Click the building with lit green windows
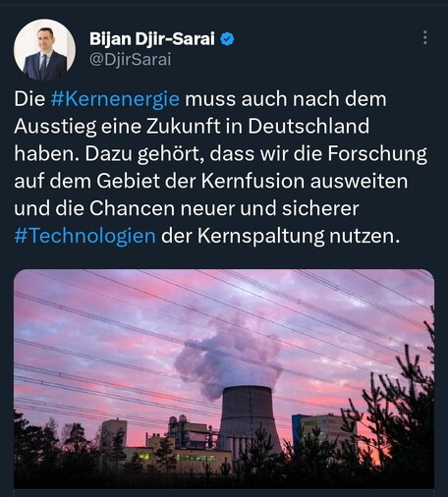The height and width of the screenshot is (497, 448). [x=177, y=455]
